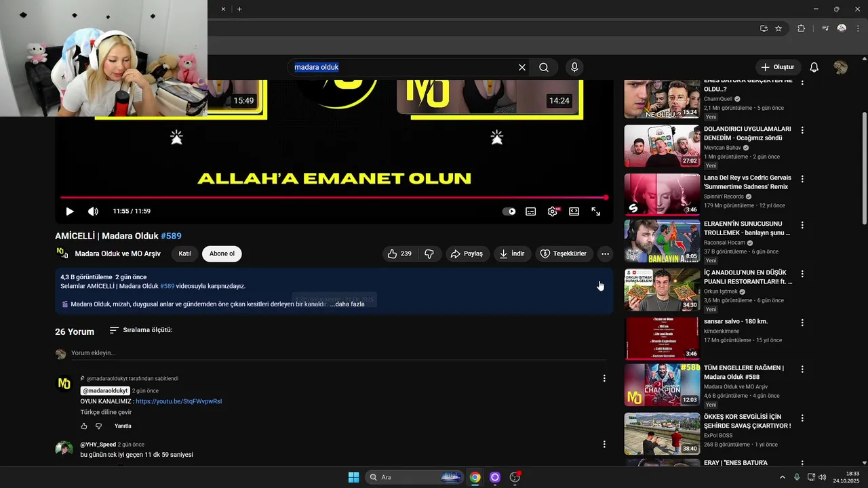Open the Windows Start button
Image resolution: width=868 pixels, height=488 pixels.
tap(353, 477)
